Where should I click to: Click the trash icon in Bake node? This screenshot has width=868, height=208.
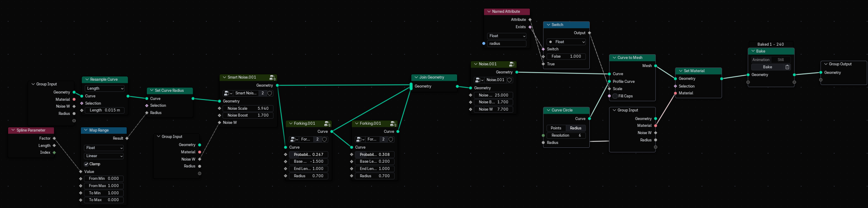[787, 67]
